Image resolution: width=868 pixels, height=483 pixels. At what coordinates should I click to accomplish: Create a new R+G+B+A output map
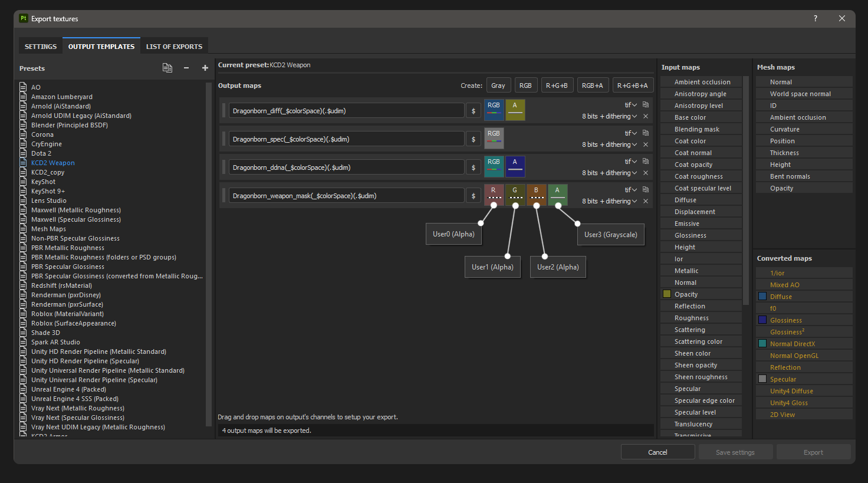tap(632, 86)
